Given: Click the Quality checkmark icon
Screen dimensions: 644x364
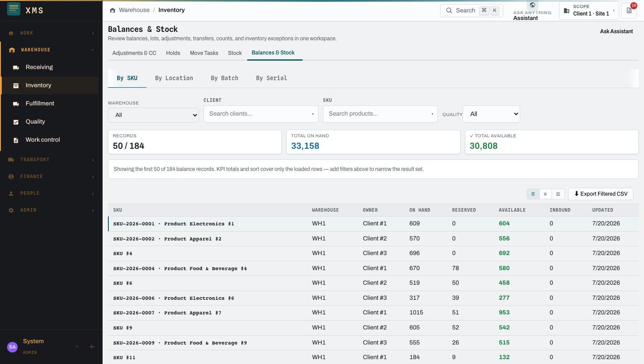Looking at the screenshot, I should (16, 122).
